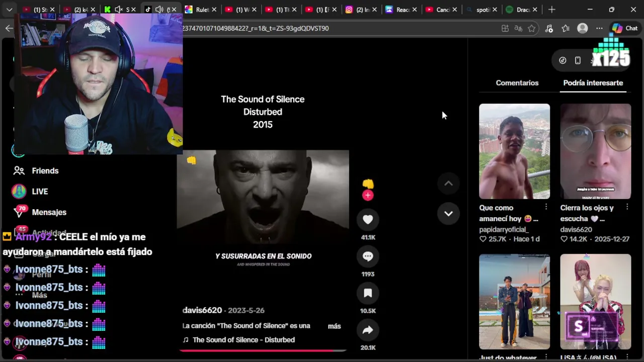Click the Friends people icon
The image size is (644, 362).
(x=19, y=171)
